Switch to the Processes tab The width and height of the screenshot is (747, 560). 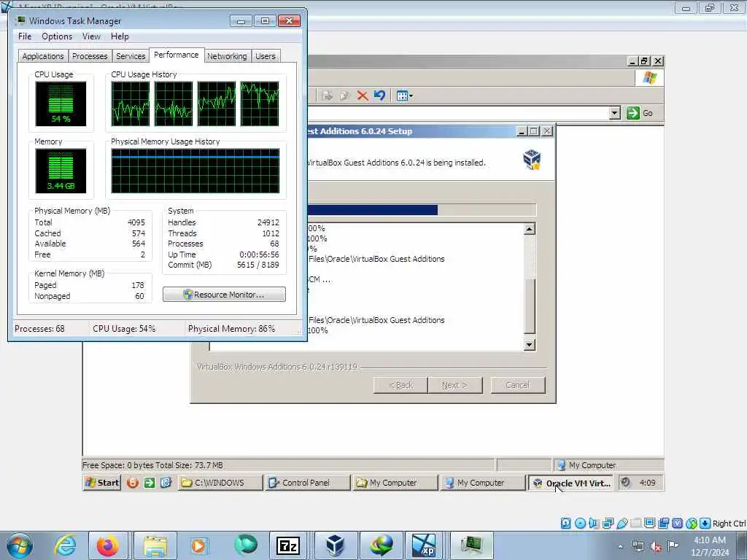[x=90, y=56]
